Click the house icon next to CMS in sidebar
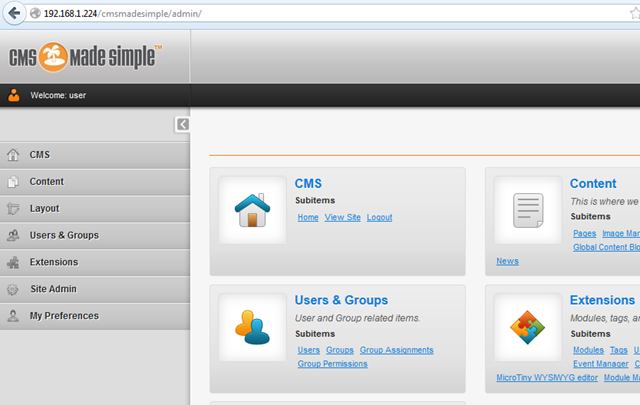Screen dimensions: 640x405 point(13,155)
